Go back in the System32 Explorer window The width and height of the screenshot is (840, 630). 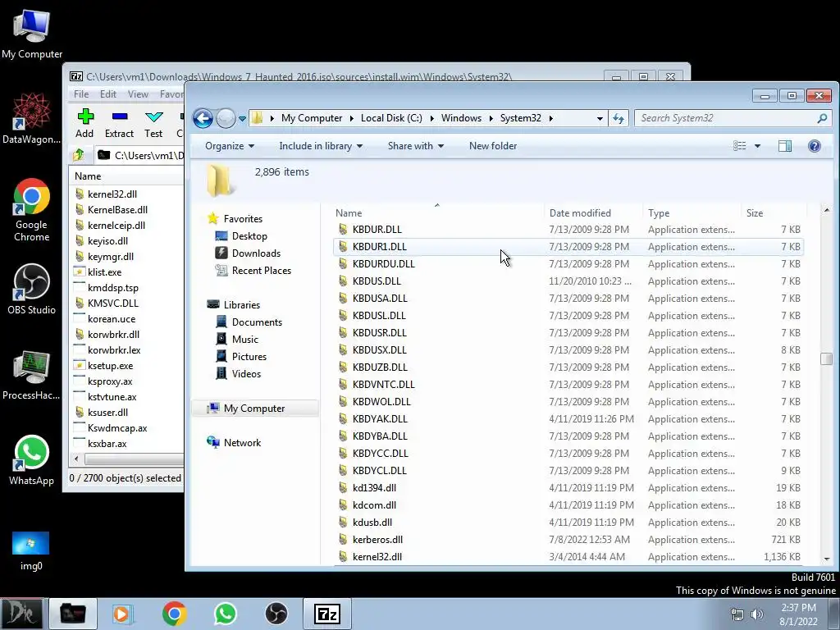tap(203, 118)
